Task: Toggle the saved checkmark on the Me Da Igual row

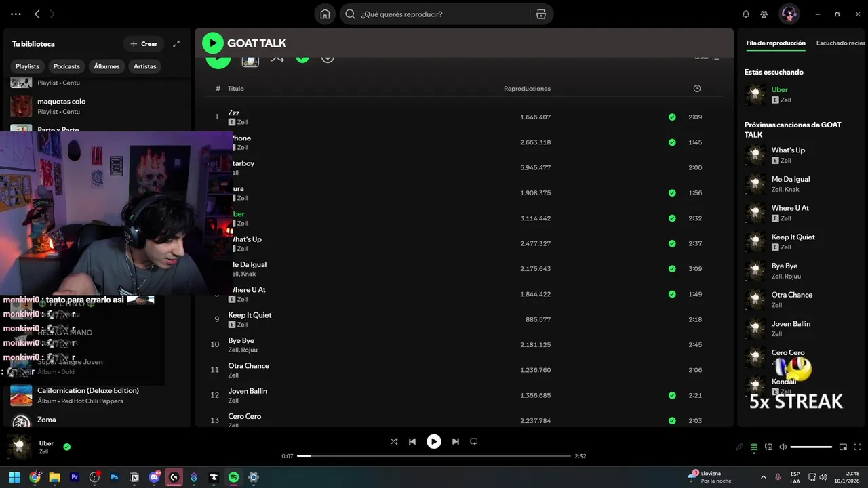Action: coord(672,269)
